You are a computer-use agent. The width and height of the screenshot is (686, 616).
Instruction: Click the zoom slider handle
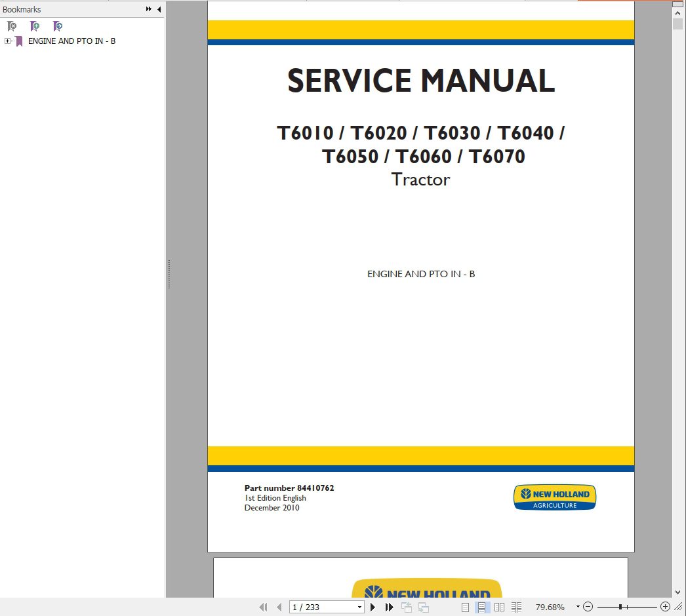620,607
